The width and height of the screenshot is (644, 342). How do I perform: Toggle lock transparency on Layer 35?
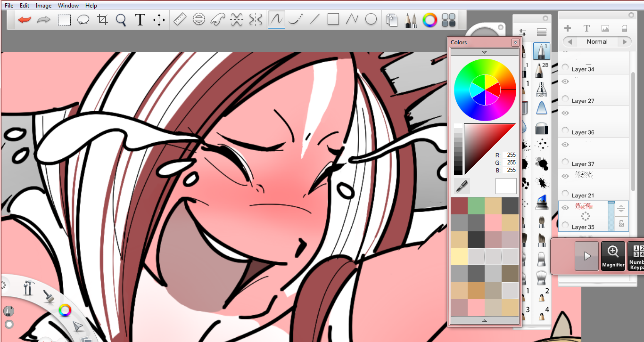(621, 223)
